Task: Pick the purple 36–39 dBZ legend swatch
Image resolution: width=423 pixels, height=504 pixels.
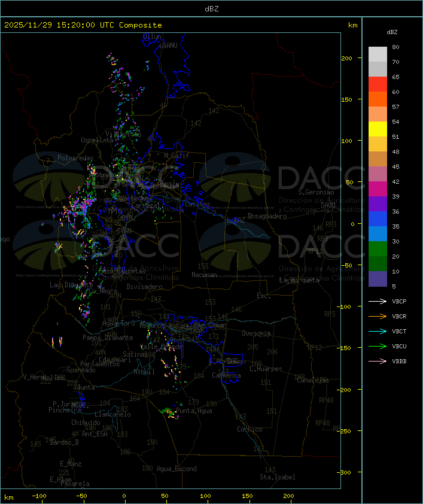Action: pyautogui.click(x=378, y=204)
